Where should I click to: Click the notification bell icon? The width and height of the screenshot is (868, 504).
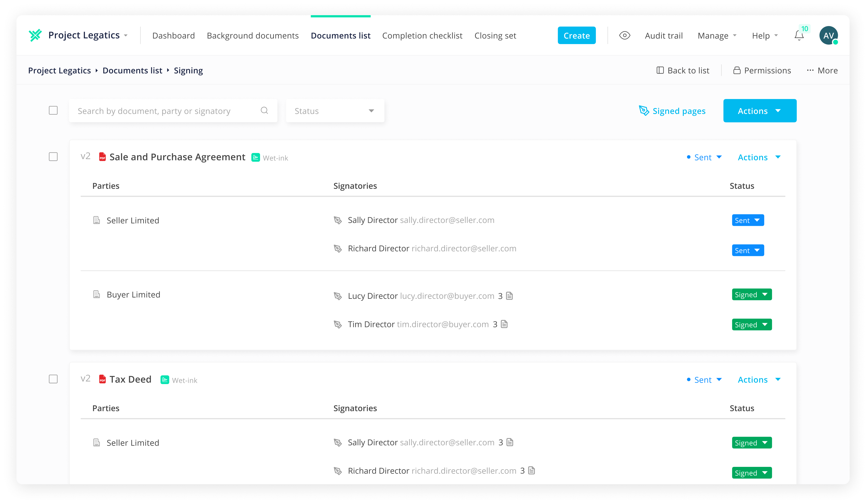point(799,36)
